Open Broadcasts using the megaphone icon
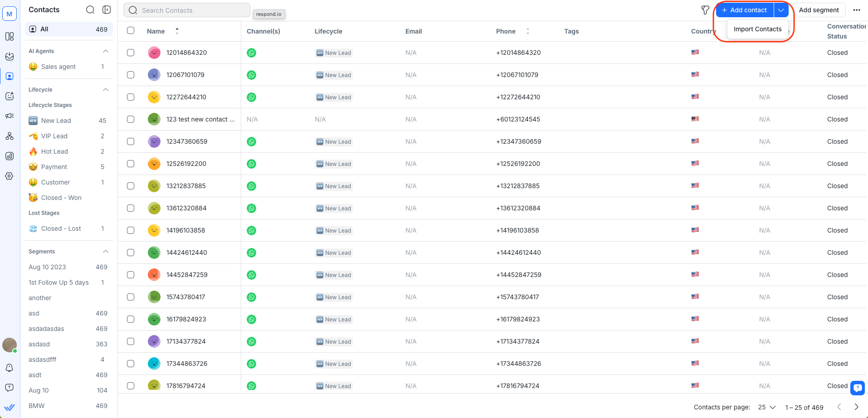868x418 pixels. 9,116
